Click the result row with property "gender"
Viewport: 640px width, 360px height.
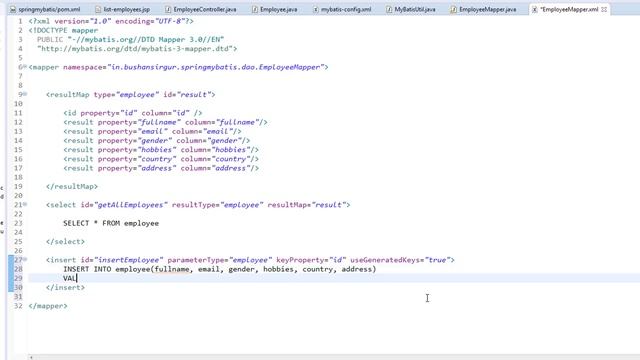click(x=157, y=140)
